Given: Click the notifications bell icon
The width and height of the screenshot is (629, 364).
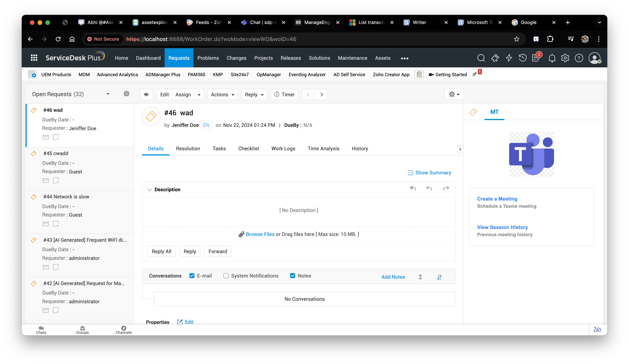Looking at the screenshot, I should pos(552,58).
